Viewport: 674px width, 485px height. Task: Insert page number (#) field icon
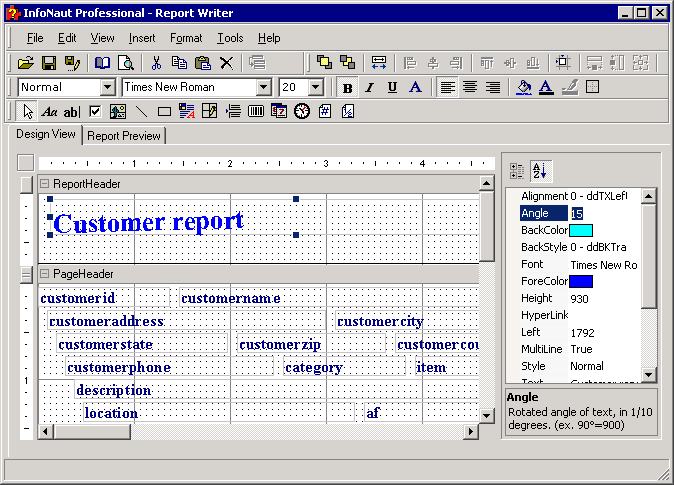325,112
